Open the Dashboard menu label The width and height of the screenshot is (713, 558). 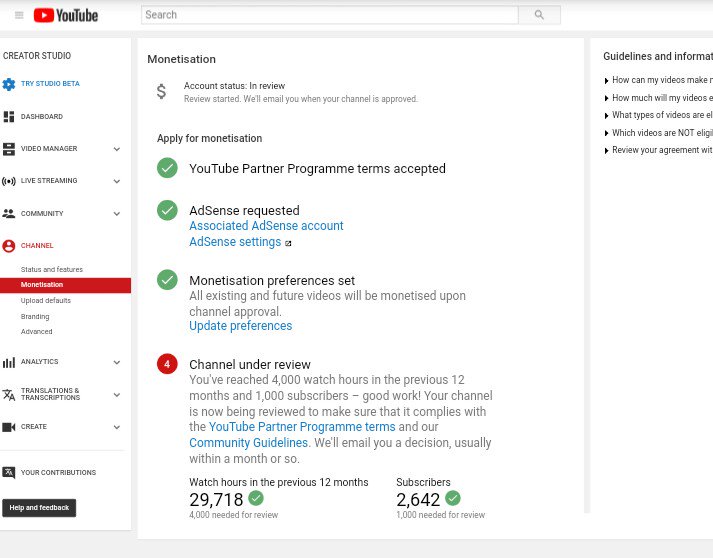(x=42, y=116)
